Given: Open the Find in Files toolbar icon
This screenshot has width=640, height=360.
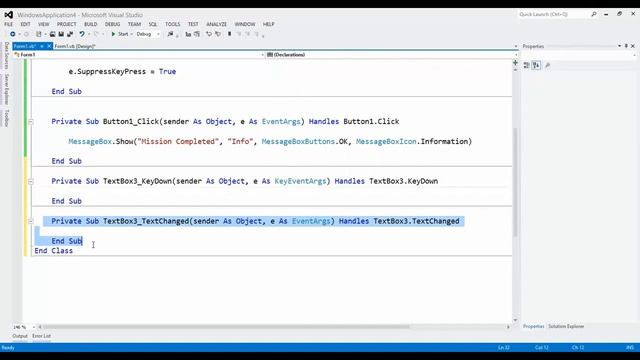Looking at the screenshot, I should (170, 34).
